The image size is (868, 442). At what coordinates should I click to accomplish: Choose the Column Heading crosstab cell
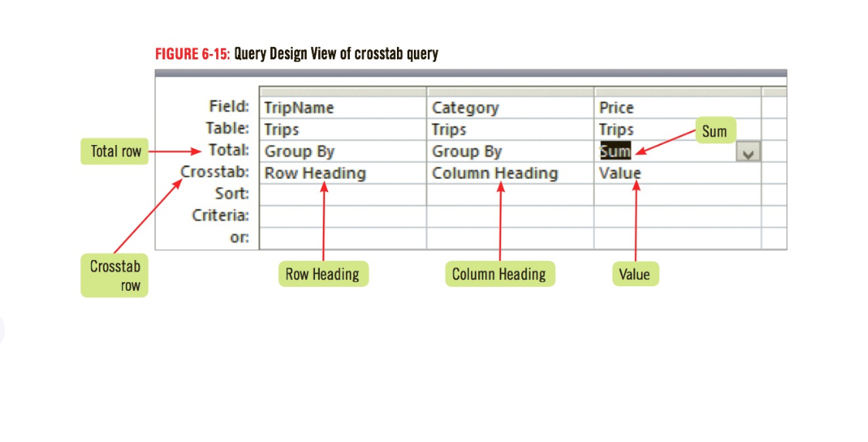click(510, 173)
